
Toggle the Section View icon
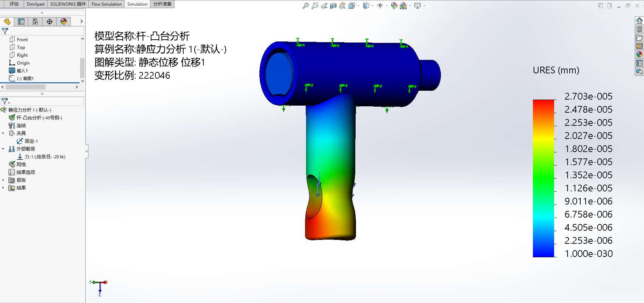pos(333,6)
